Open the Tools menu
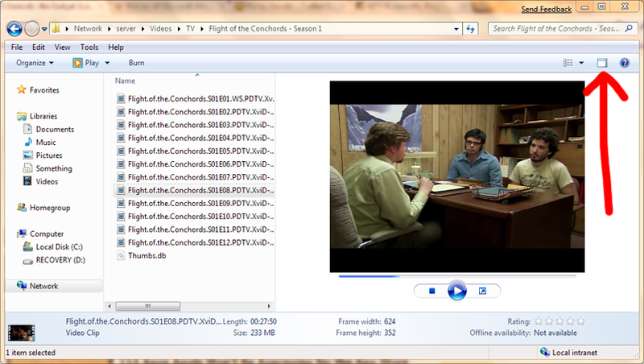The width and height of the screenshot is (644, 364). pos(89,48)
